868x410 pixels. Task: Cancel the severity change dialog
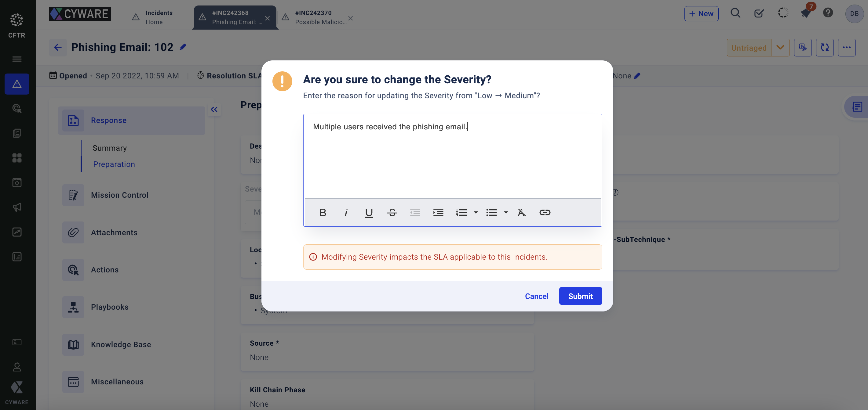[x=536, y=296]
